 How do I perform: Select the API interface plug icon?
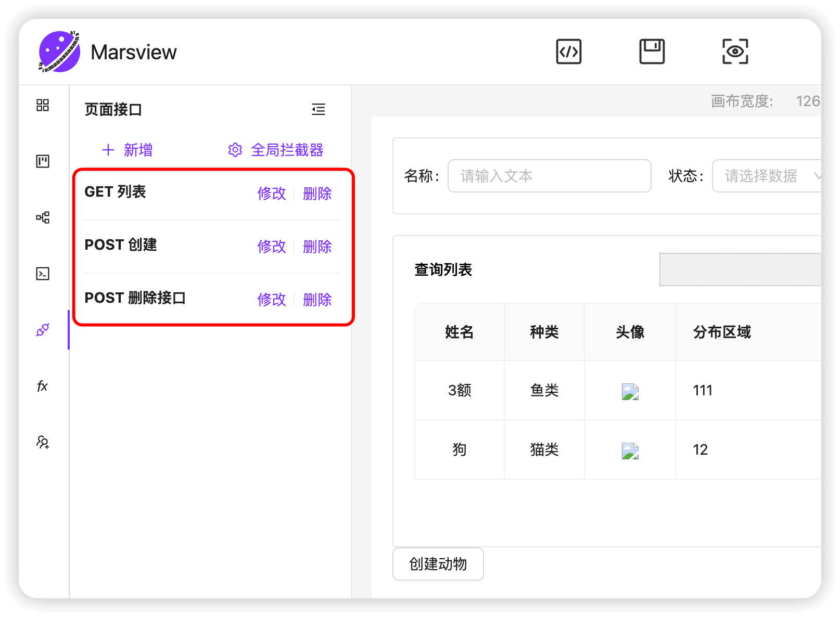point(43,330)
